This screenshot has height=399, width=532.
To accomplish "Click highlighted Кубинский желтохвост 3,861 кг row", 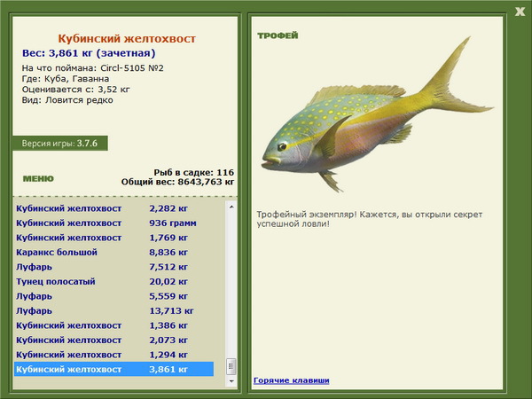I will tap(114, 369).
